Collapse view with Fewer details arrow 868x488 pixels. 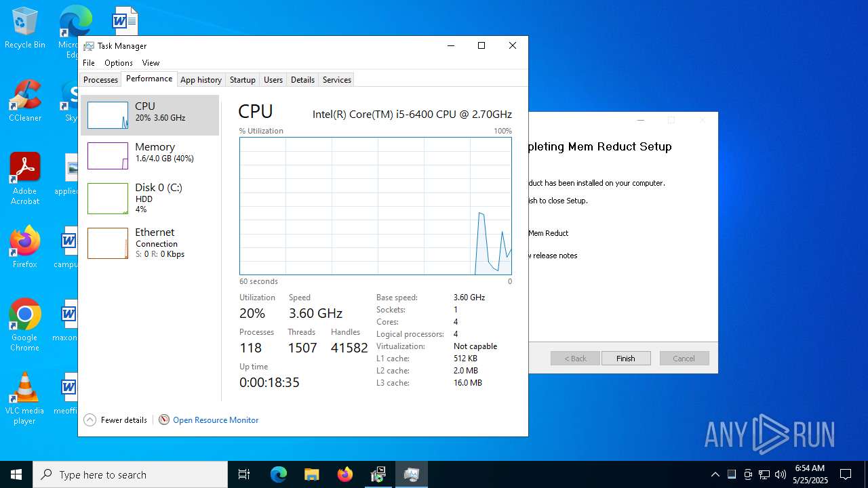point(90,420)
